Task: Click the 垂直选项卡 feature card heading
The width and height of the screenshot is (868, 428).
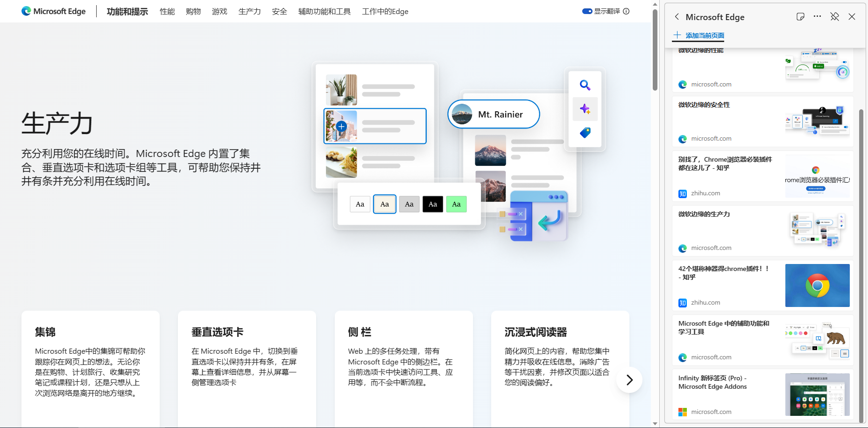Action: (x=218, y=332)
